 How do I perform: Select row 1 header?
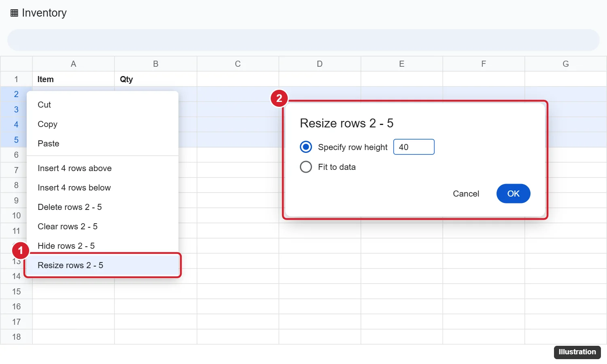pos(16,79)
